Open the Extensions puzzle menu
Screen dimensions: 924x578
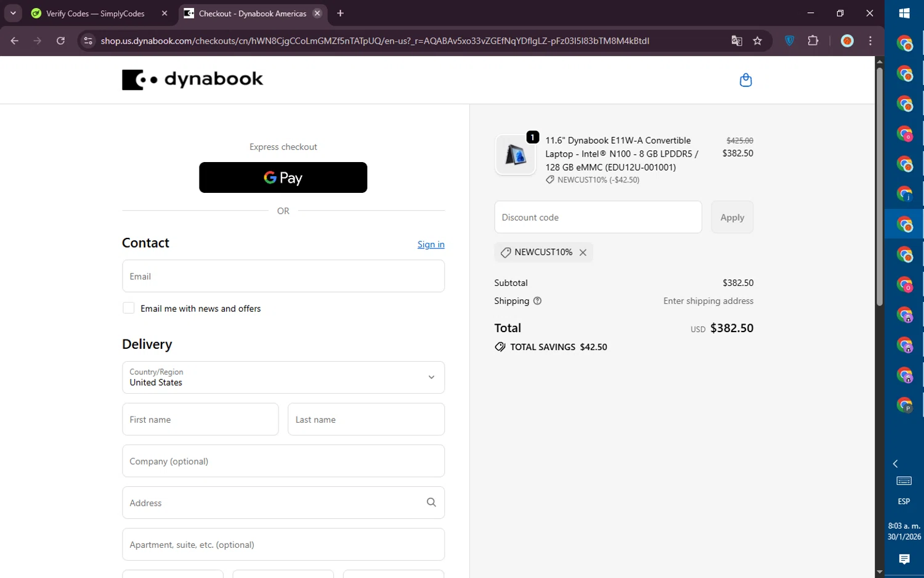(813, 41)
